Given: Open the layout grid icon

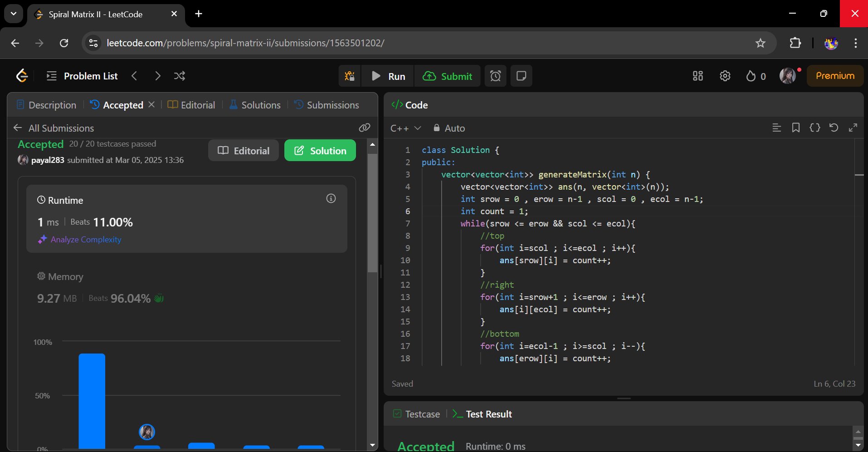Looking at the screenshot, I should point(697,76).
